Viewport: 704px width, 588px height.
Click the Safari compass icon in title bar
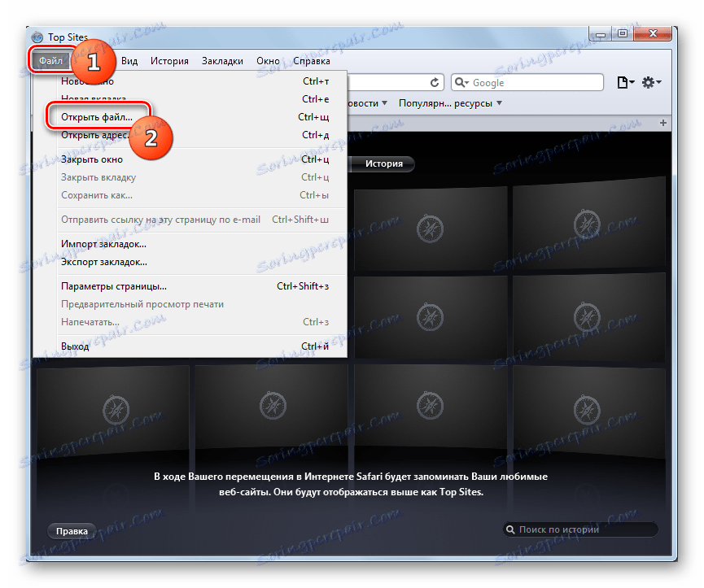coord(37,37)
